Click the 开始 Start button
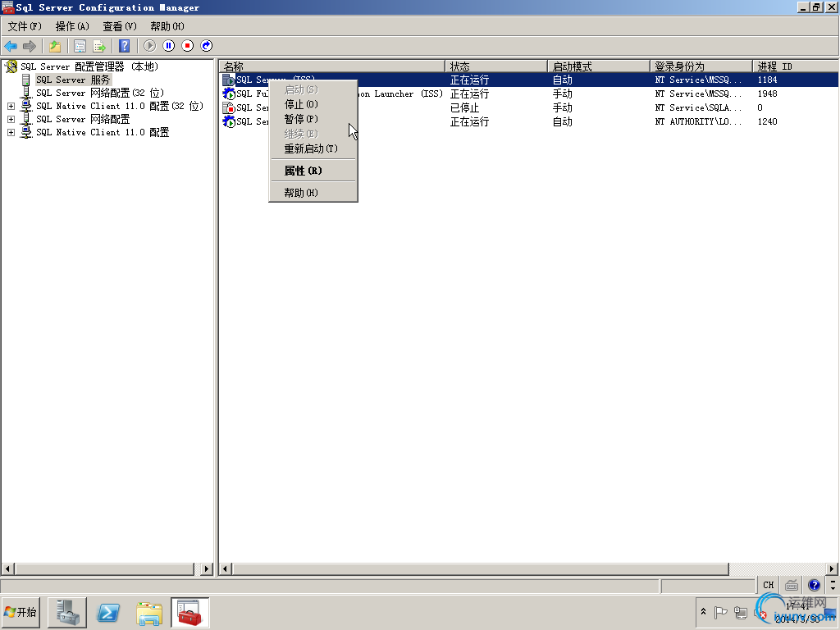Screen dimensions: 840x630 tap(21, 612)
